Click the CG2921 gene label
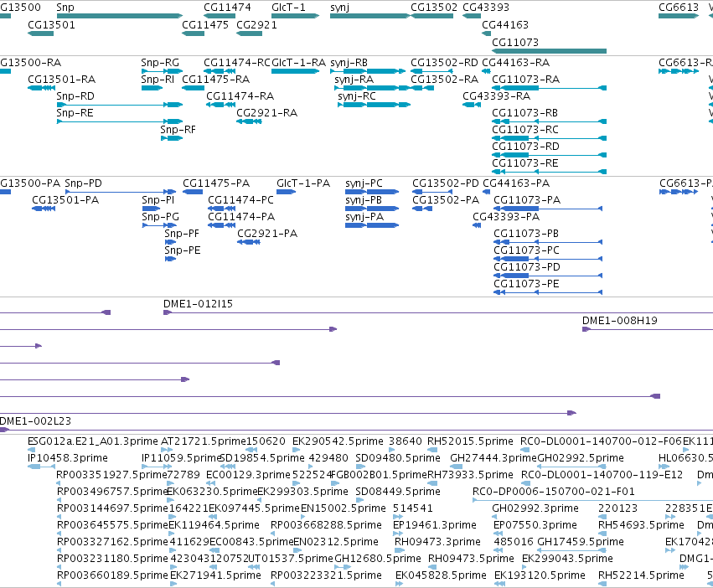 click(256, 24)
